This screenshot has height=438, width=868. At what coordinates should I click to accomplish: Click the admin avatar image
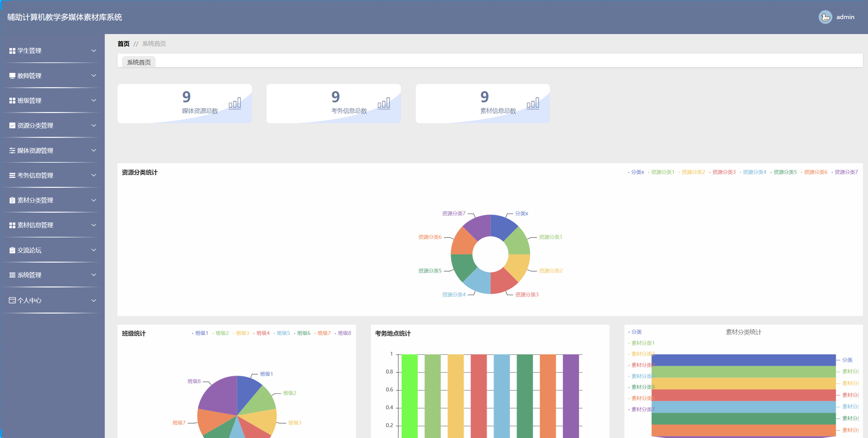pos(825,17)
